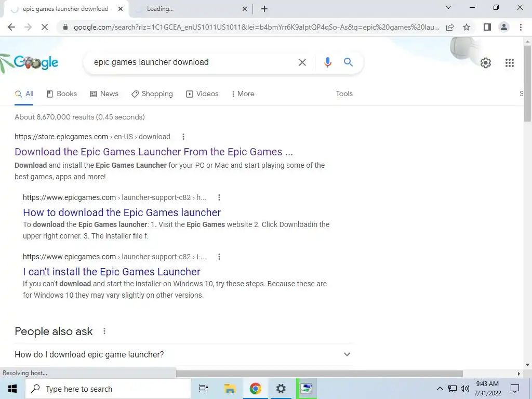Open People also ask options menu
Image resolution: width=532 pixels, height=399 pixels.
[104, 331]
